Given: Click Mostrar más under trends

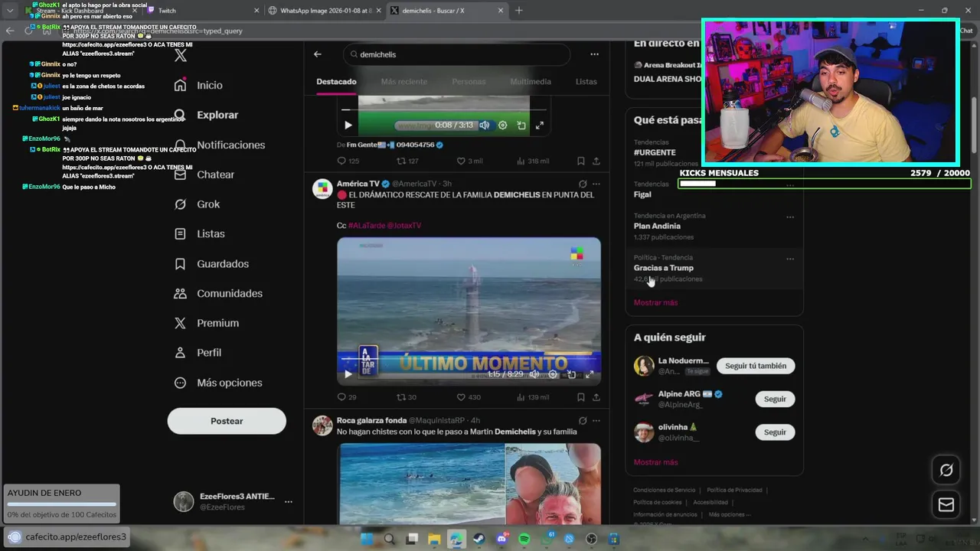Looking at the screenshot, I should click(x=655, y=302).
